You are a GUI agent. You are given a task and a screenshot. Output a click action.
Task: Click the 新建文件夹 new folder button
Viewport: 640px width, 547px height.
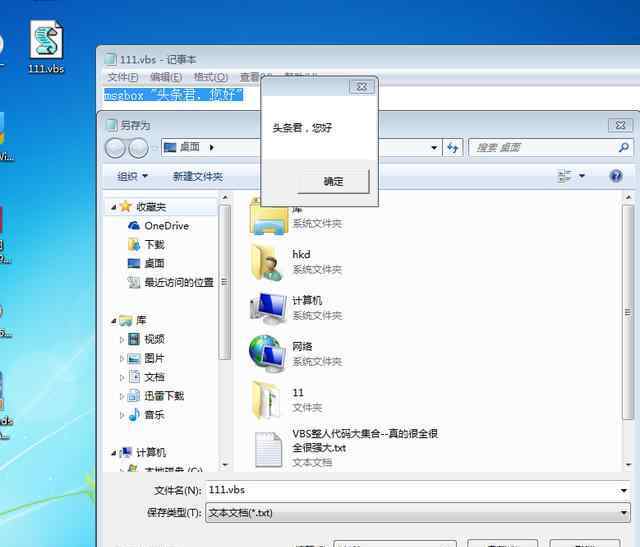[197, 176]
